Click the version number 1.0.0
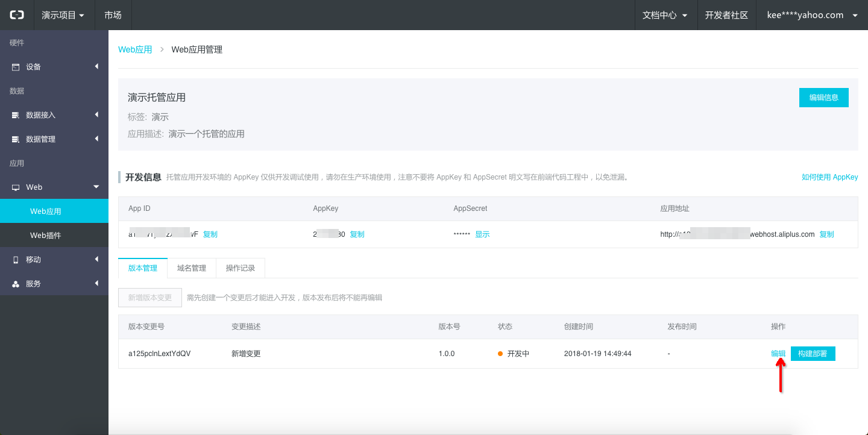The width and height of the screenshot is (868, 435). click(447, 354)
